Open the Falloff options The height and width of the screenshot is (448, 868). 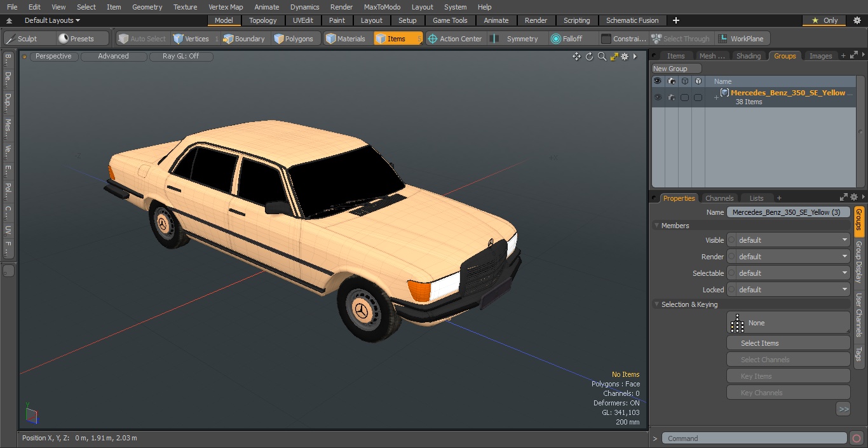tap(567, 39)
